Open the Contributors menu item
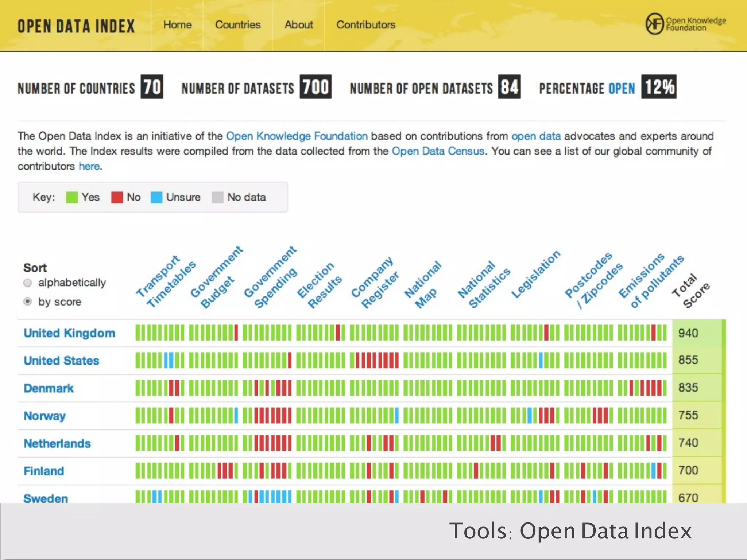747x560 pixels. pyautogui.click(x=366, y=25)
